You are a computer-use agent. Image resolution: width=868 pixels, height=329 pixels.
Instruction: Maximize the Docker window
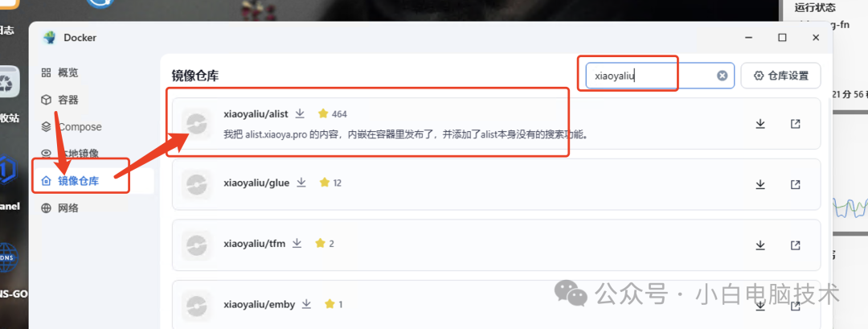coord(782,38)
